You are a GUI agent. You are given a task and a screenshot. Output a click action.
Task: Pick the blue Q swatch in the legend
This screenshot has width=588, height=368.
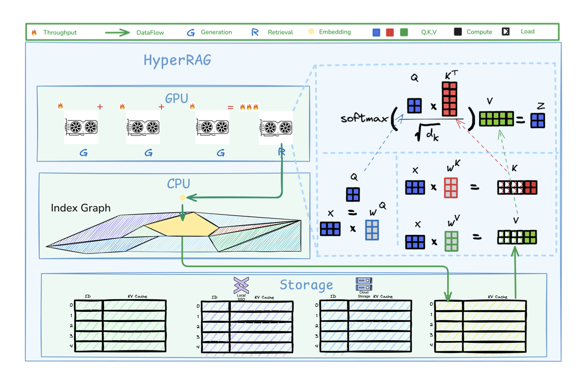click(376, 32)
